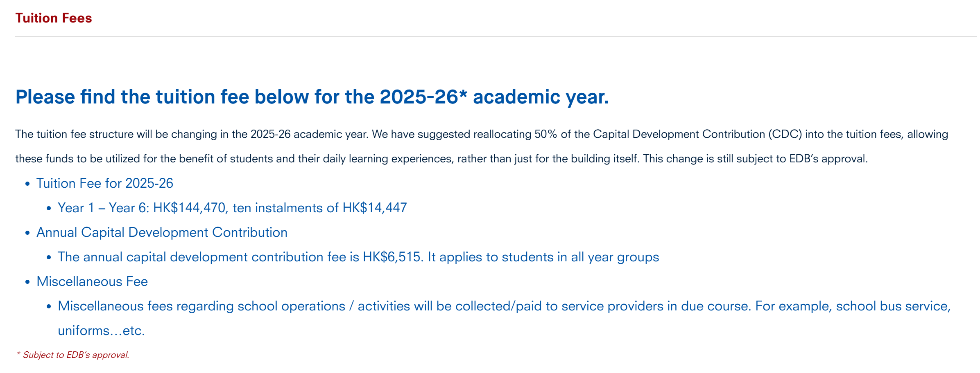Click the HK$144,470 tuition amount
Image resolution: width=980 pixels, height=373 pixels.
point(189,208)
